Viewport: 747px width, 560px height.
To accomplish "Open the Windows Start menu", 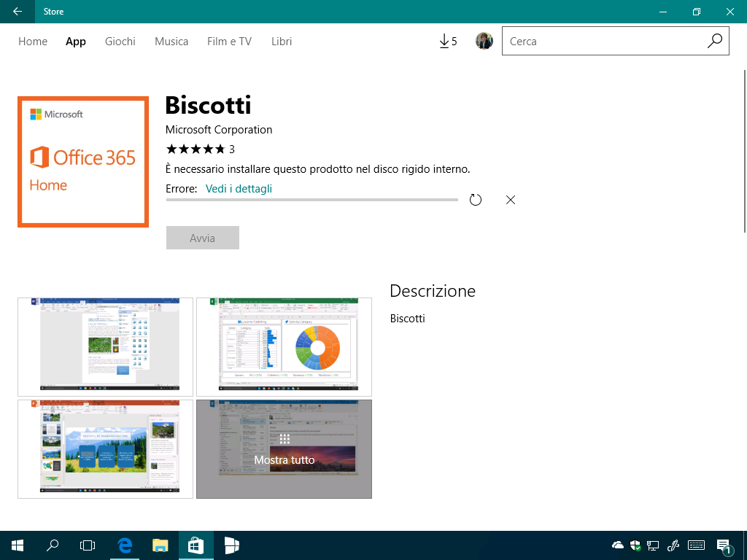I will pos(18,545).
